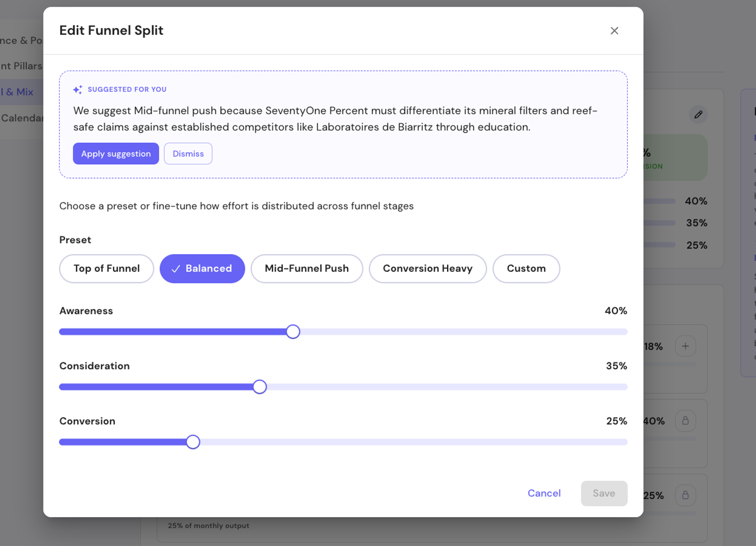The image size is (756, 546).
Task: Click the pencil edit icon behind the dialog
Action: coord(698,114)
